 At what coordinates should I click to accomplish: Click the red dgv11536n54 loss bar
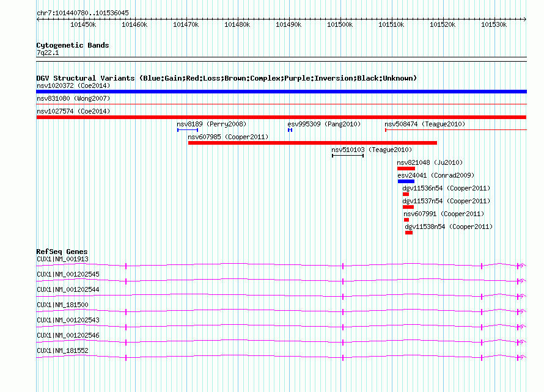(406, 194)
